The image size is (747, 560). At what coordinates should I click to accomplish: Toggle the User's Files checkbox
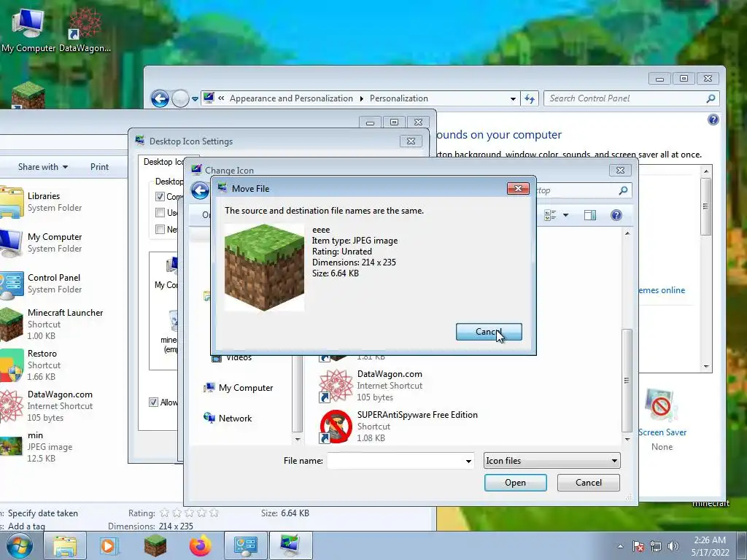(x=160, y=213)
